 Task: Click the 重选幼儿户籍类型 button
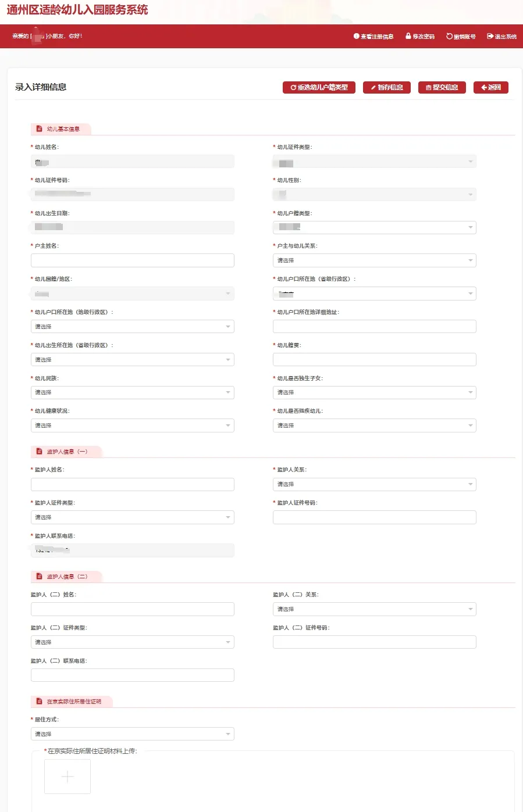click(x=319, y=87)
